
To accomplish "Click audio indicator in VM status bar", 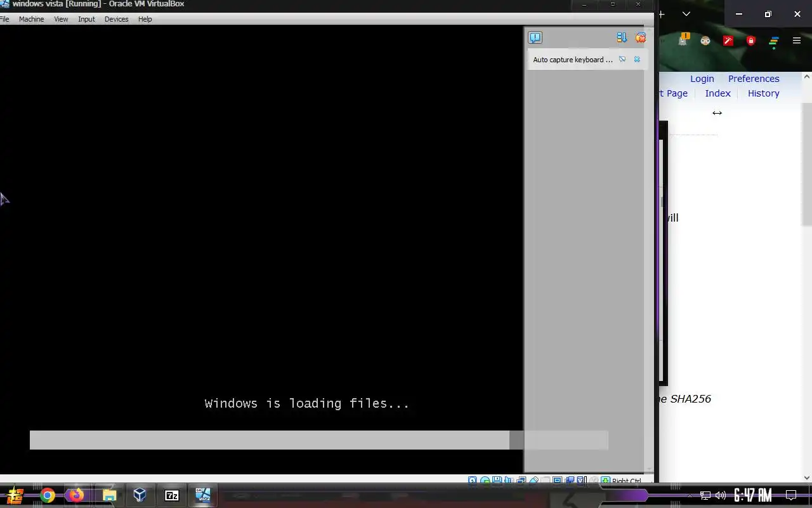I will pyautogui.click(x=508, y=481).
